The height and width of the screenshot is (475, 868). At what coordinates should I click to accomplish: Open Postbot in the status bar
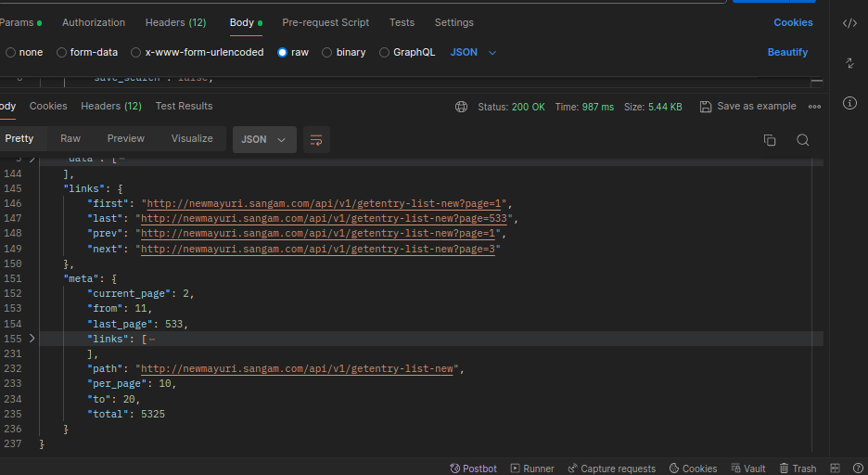point(473,469)
